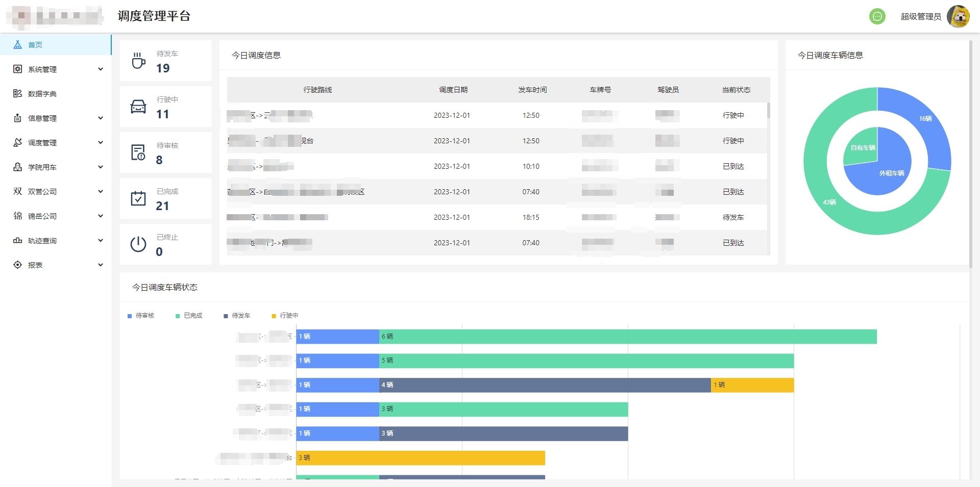Select the 调度管理 menu label
Image resolution: width=980 pixels, height=487 pixels.
[42, 143]
